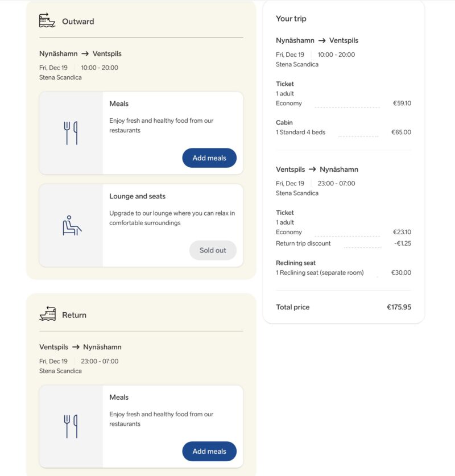
Task: Click the lounge seat icon
Action: tap(72, 225)
